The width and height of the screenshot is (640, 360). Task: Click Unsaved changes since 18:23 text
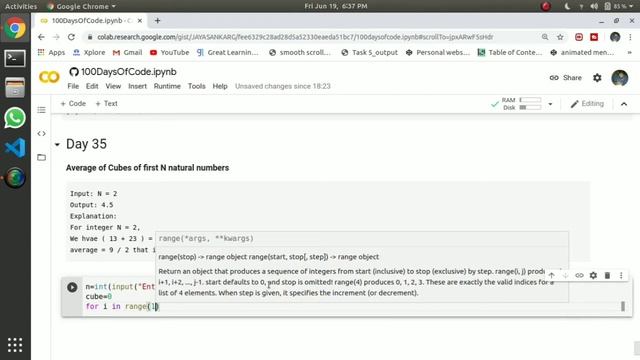[x=282, y=86]
